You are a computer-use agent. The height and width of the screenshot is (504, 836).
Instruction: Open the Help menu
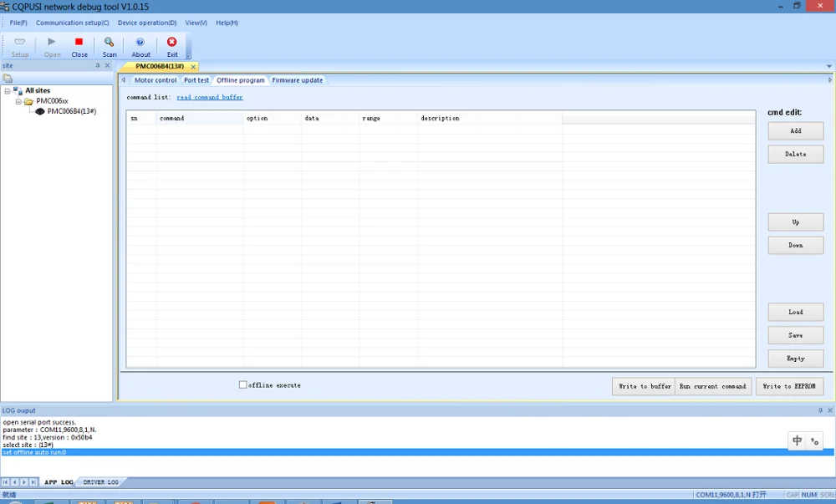[227, 23]
